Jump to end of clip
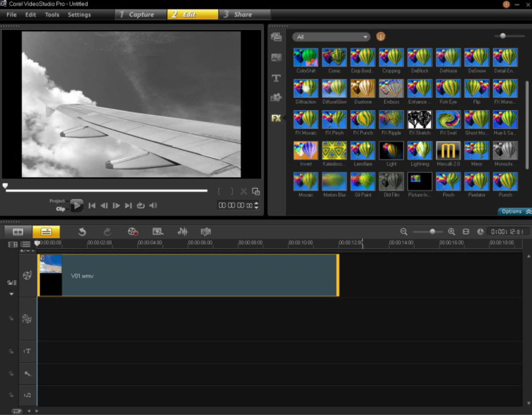 128,206
